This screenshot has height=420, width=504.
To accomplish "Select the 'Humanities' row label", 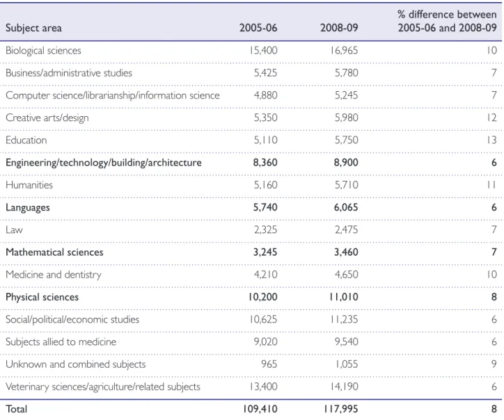I will coord(29,185).
